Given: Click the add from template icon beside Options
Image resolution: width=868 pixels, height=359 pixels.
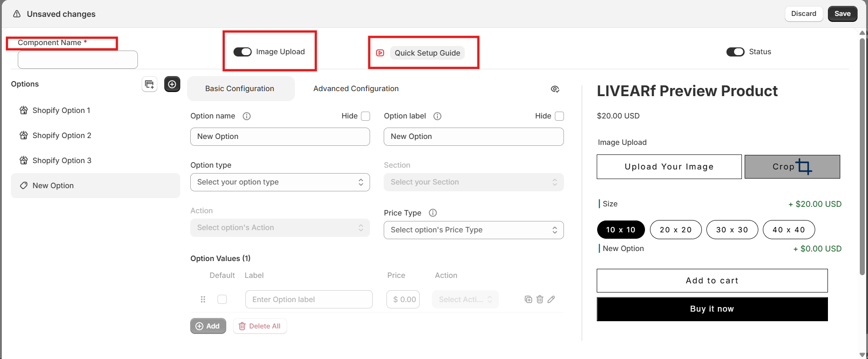Looking at the screenshot, I should (x=149, y=84).
